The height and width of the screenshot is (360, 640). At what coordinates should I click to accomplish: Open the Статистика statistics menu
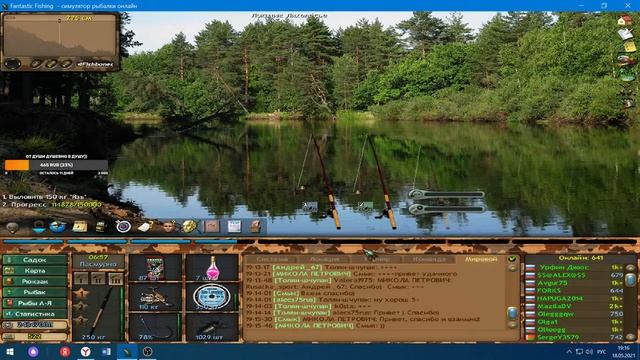(x=35, y=314)
